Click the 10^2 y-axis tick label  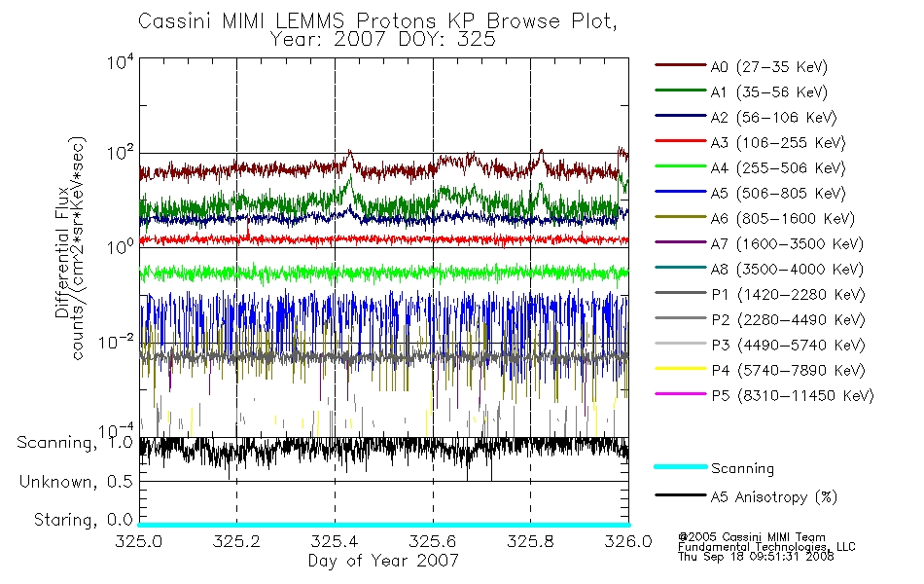coord(121,154)
